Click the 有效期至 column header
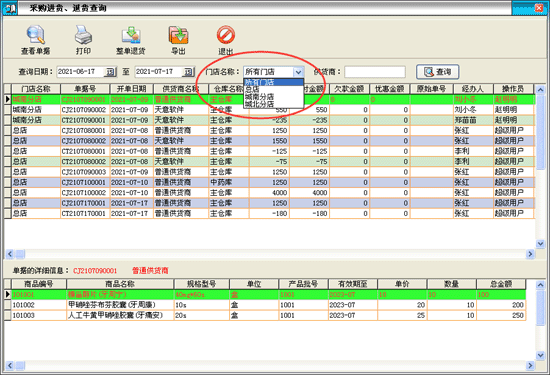Image resolution: width=550 pixels, height=375 pixels. [x=353, y=284]
